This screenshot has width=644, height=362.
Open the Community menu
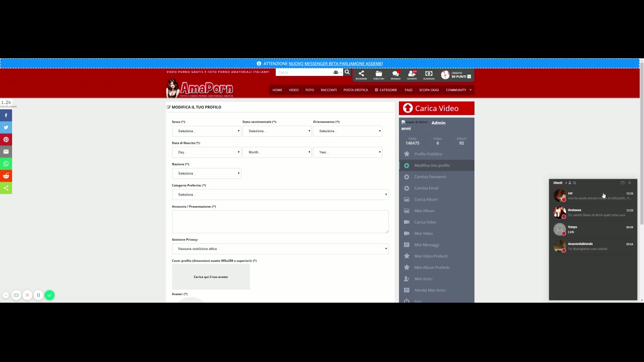pos(458,90)
